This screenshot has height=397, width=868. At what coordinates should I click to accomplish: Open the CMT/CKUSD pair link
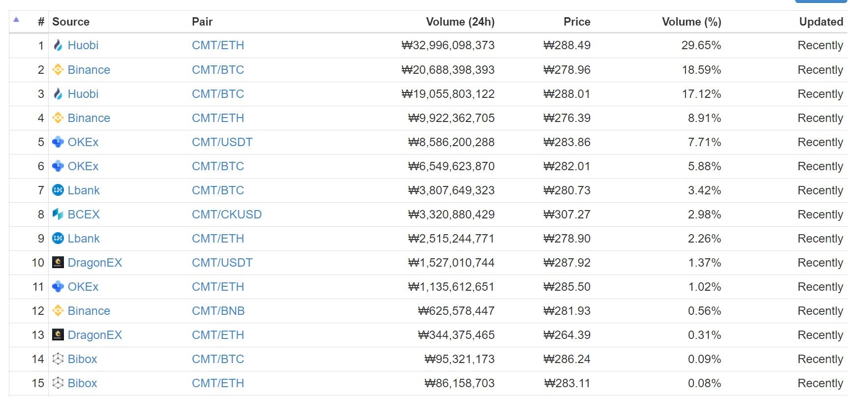(227, 214)
